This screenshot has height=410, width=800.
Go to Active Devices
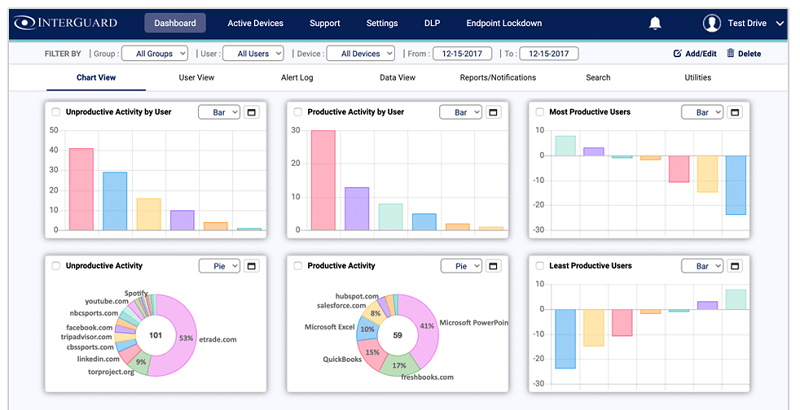[x=255, y=23]
